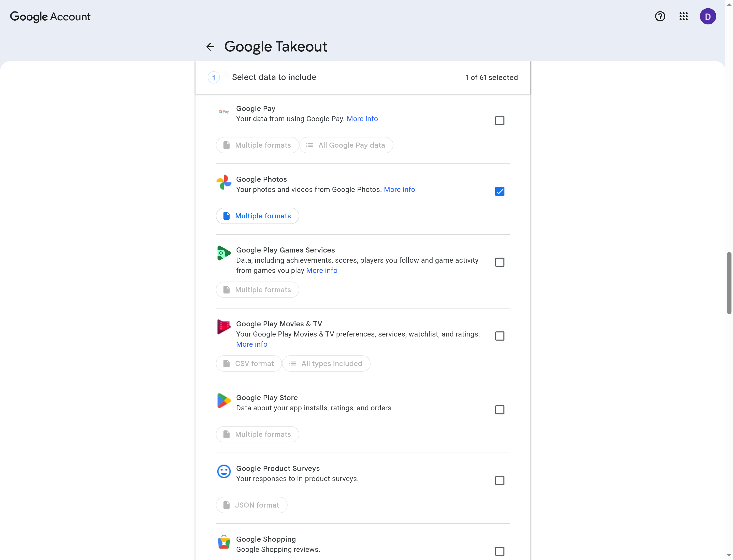Open Multiple formats for Play Games Services

(257, 290)
